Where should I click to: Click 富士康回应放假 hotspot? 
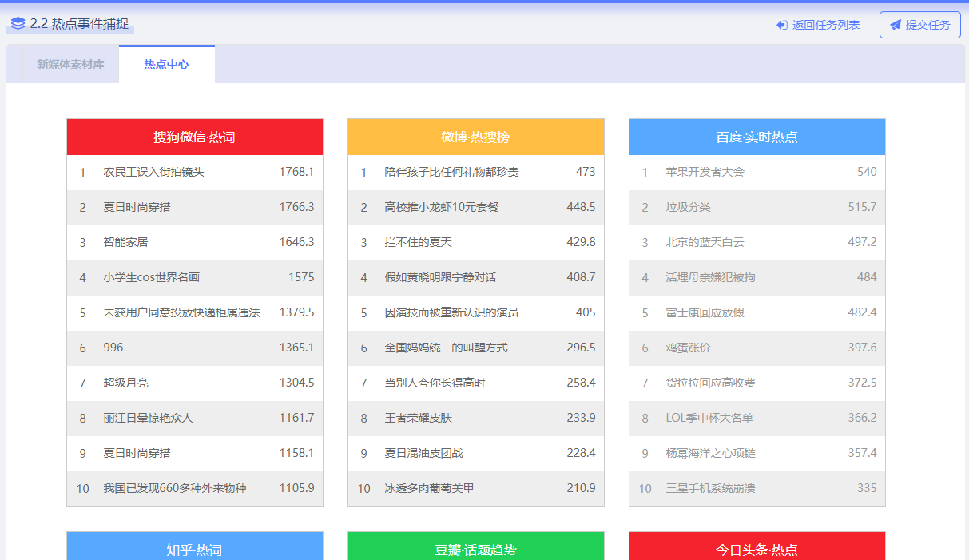(705, 312)
